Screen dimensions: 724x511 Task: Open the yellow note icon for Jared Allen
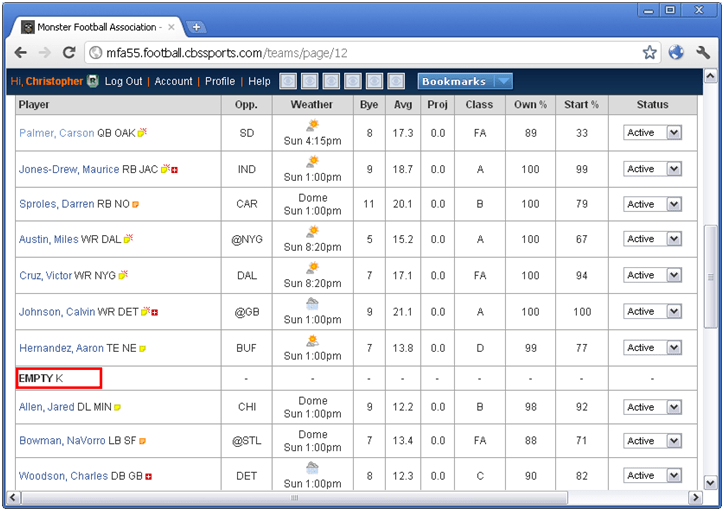(117, 407)
